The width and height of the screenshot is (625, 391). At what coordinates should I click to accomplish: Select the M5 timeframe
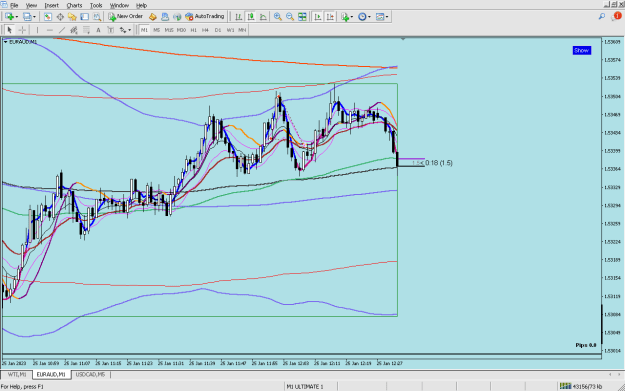point(156,30)
